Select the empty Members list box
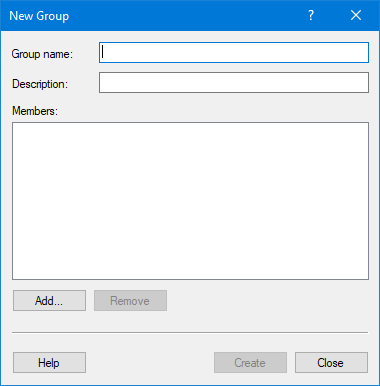The height and width of the screenshot is (386, 380). (190, 201)
